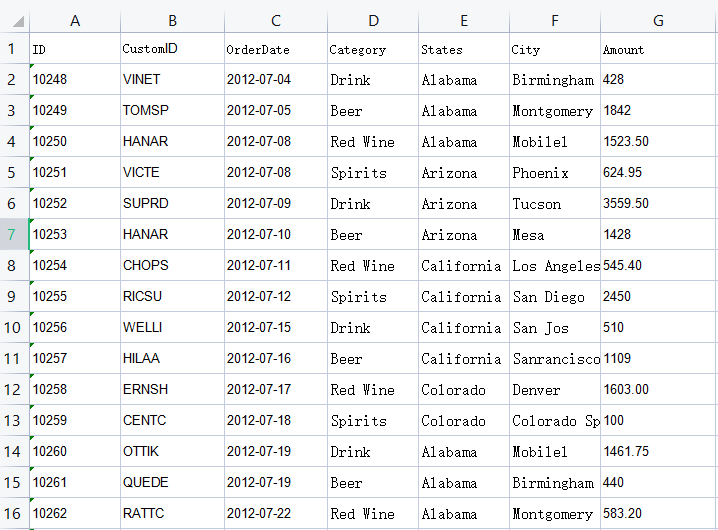This screenshot has height=530, width=718.
Task: Select city cell Mesa
Action: pyautogui.click(x=555, y=235)
